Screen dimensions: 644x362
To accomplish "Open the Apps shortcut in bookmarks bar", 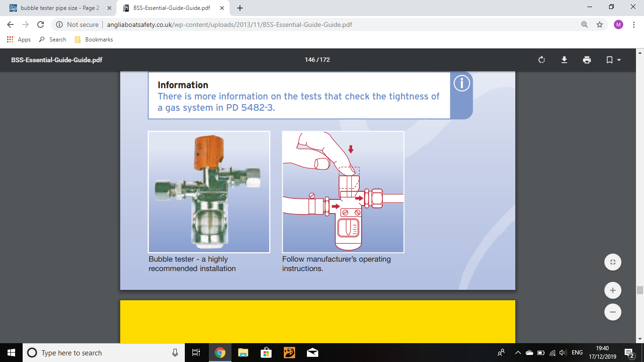I will [19, 40].
